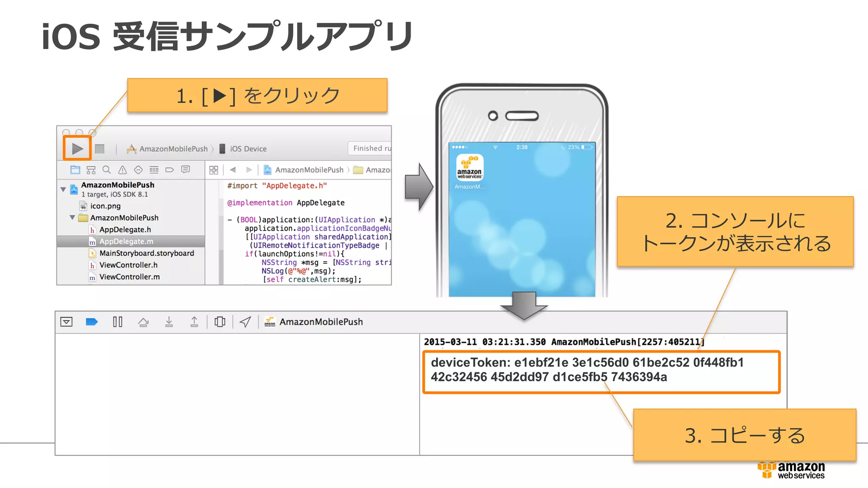868x488 pixels.
Task: Open the Debug navigator icon
Action: point(154,170)
